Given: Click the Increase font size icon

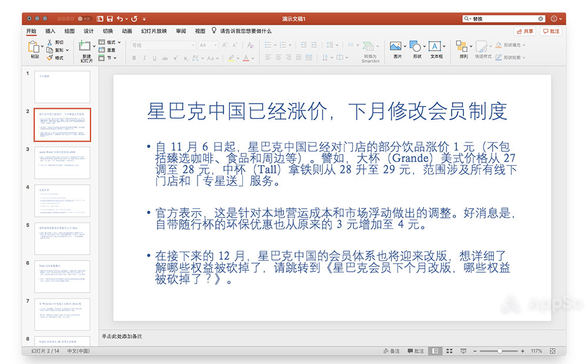Looking at the screenshot, I should [225, 45].
